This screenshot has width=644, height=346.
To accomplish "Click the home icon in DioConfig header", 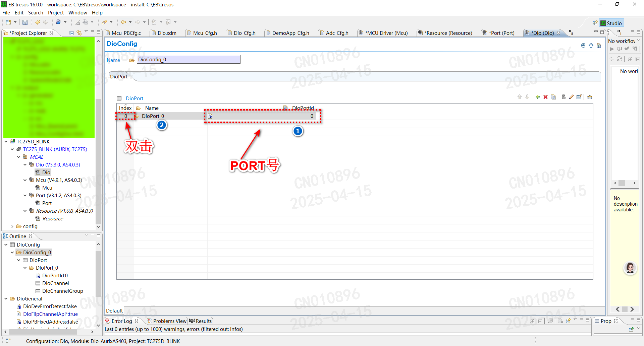I will point(599,45).
